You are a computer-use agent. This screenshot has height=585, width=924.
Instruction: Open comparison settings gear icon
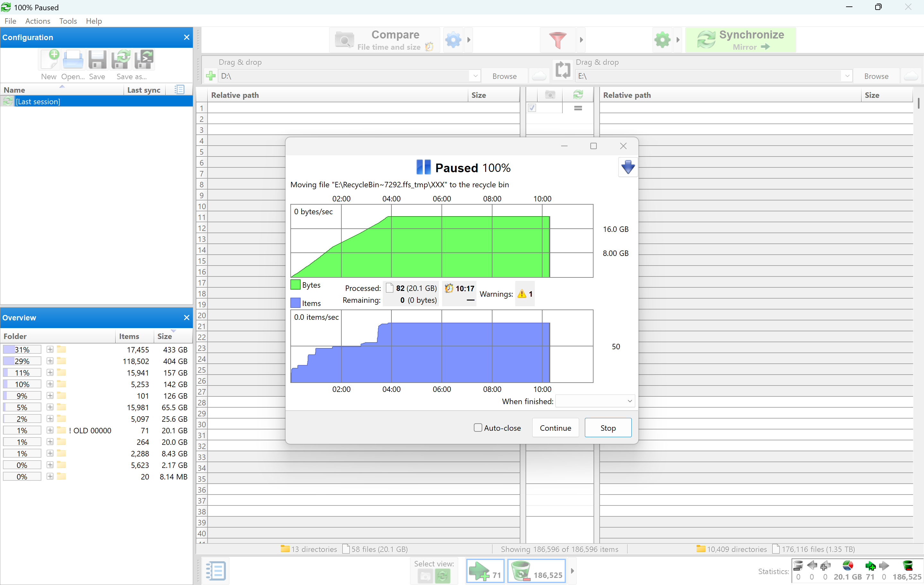pos(453,40)
